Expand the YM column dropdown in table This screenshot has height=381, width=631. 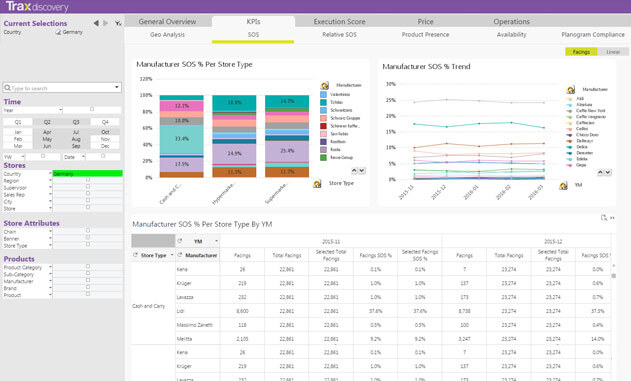pyautogui.click(x=216, y=241)
